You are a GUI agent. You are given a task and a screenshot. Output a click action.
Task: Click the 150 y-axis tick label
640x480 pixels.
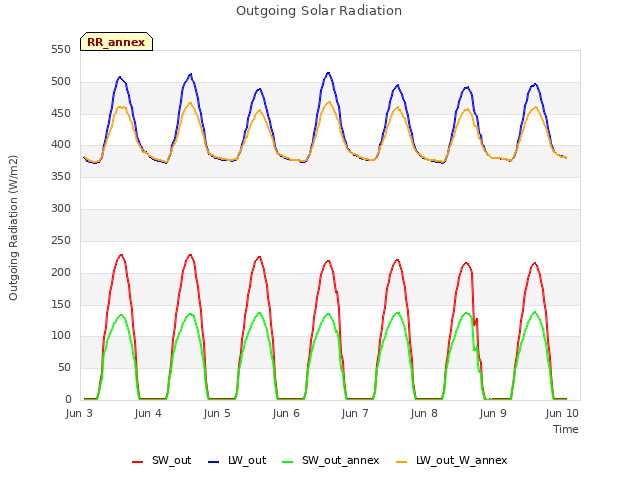pos(61,304)
